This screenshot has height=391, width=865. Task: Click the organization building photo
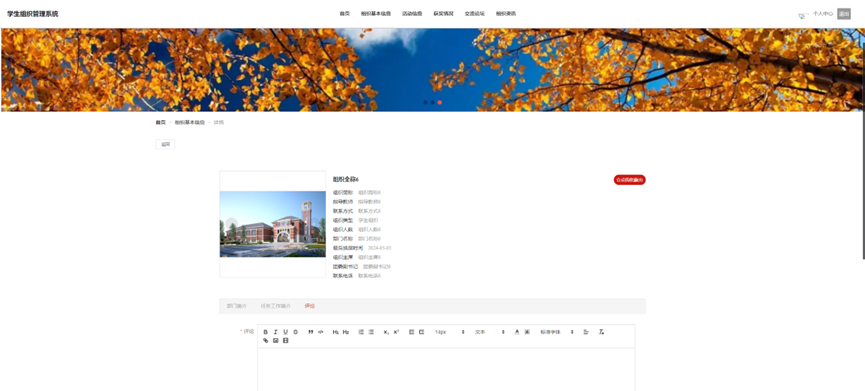(x=273, y=224)
